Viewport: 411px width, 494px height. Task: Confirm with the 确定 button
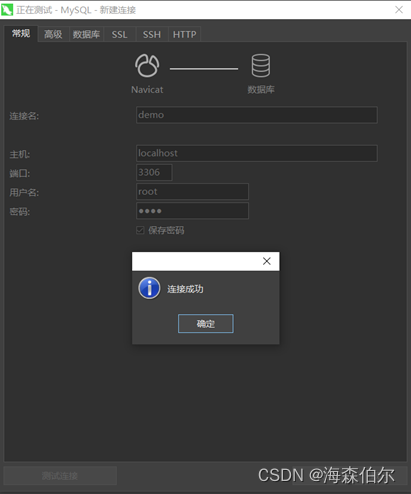pyautogui.click(x=206, y=323)
